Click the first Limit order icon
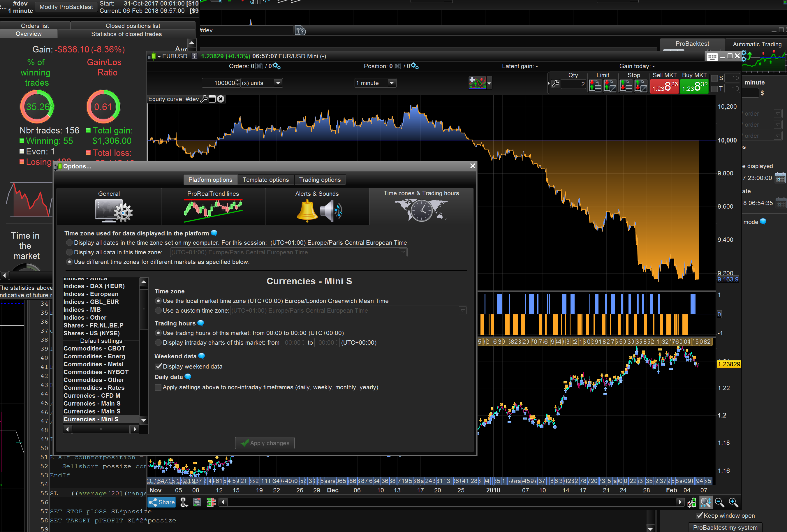The image size is (787, 532). click(595, 86)
